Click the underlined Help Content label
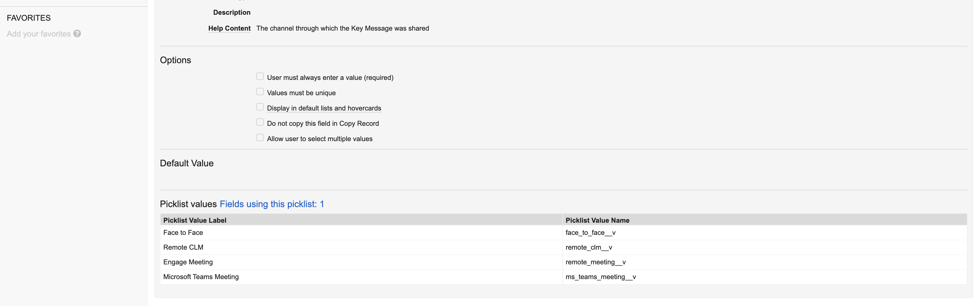Viewport: 980px width, 306px height. click(229, 29)
